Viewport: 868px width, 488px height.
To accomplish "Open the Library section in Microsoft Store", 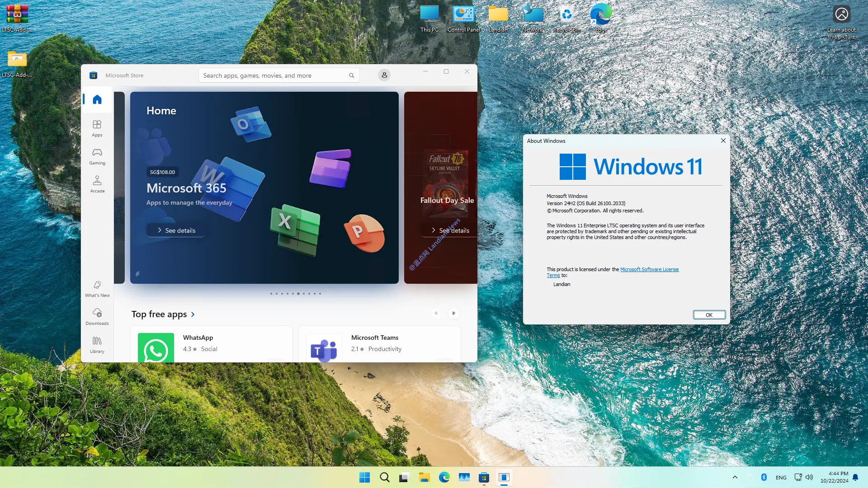I will (x=97, y=344).
